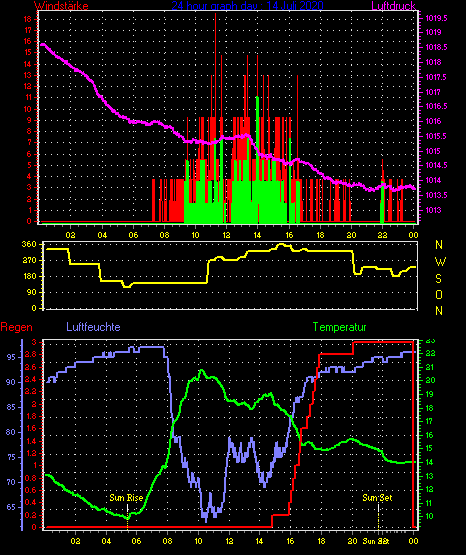
Task: Click the yellow compass letter S
Action: coord(439,279)
